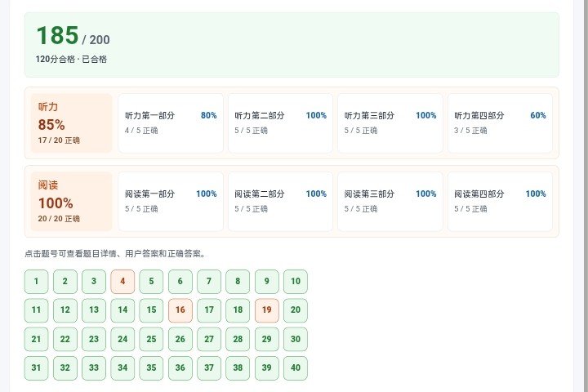Select question number 30
Screen dimensions: 588x392
coord(296,339)
